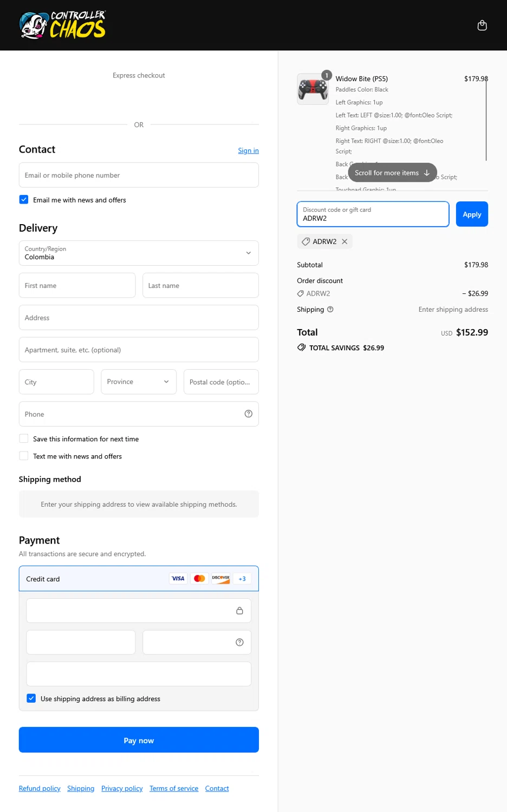
Task: Focus the Apartment, suite field
Action: point(139,350)
